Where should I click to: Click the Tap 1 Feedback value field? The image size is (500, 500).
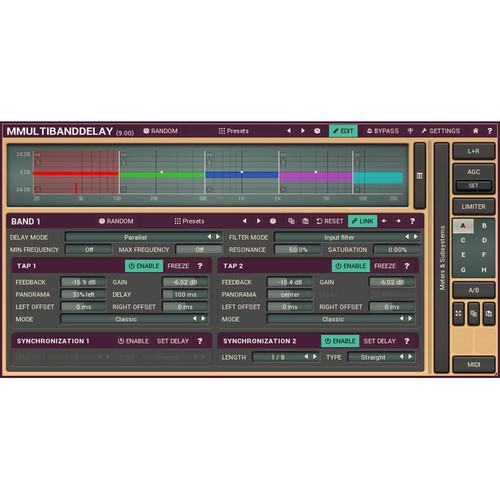[x=83, y=282]
